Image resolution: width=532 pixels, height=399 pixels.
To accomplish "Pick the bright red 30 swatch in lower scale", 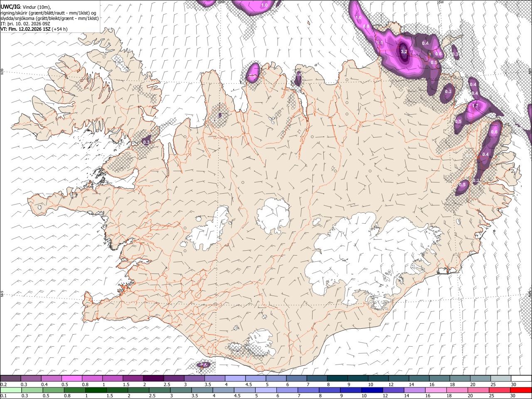I will coord(521,390).
